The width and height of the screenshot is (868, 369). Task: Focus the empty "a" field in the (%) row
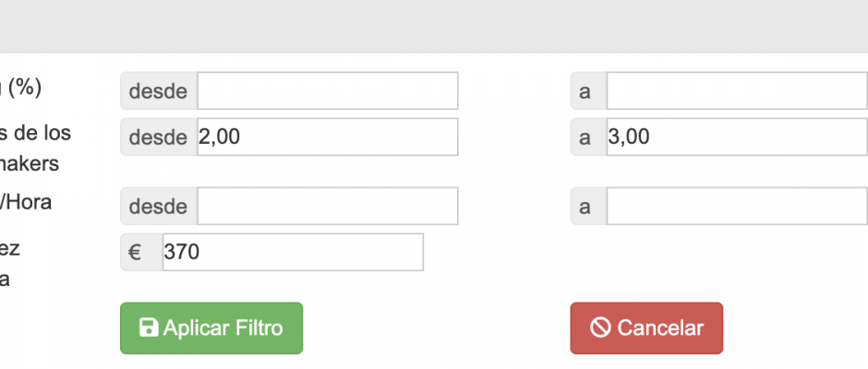coord(737,90)
